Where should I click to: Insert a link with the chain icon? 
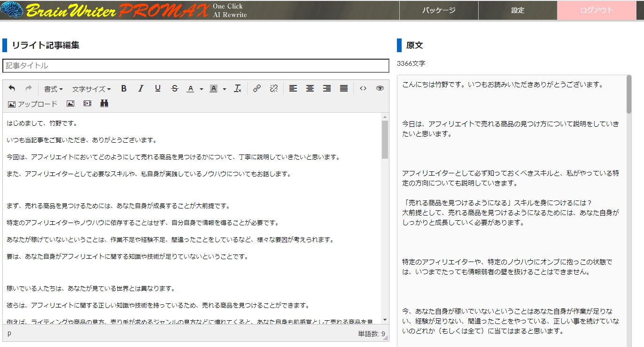[x=257, y=89]
